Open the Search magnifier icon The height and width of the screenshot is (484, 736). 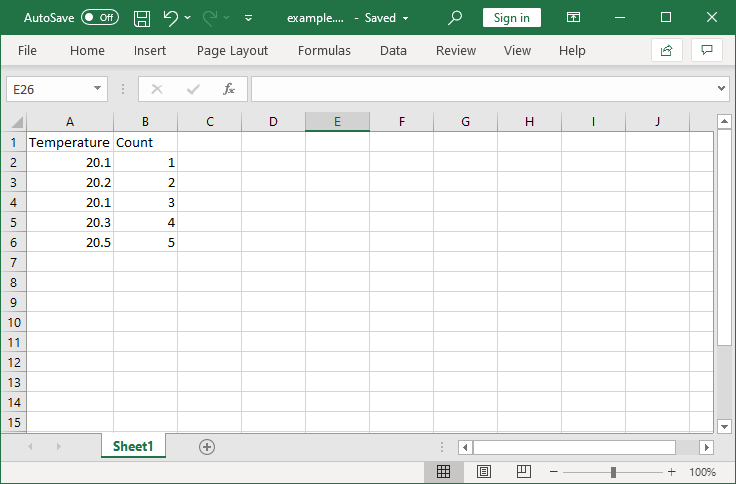[x=455, y=18]
